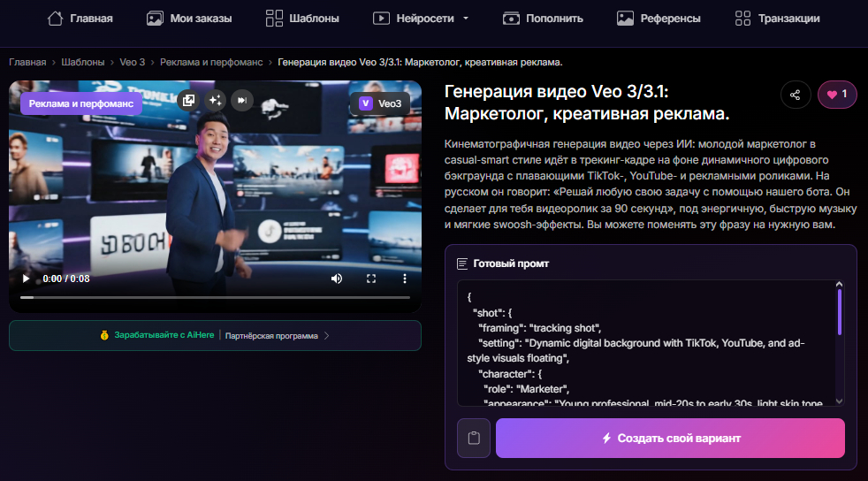This screenshot has width=868, height=481.
Task: Click the Готовый промт heading icon
Action: coord(462,263)
